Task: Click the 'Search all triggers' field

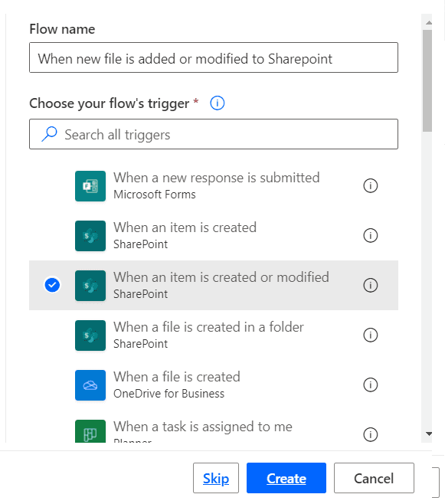Action: pos(214,134)
